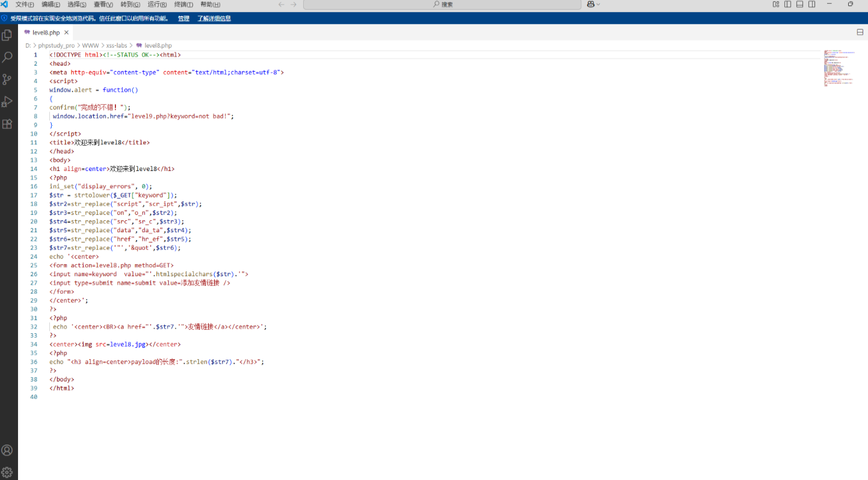
Task: Click the <img src=level8.jpg> line
Action: (115, 344)
